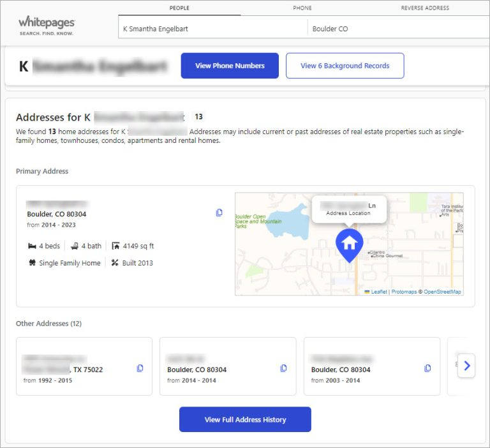Click the 13 address count badge
Viewport: 490px width, 448px height.
click(199, 117)
